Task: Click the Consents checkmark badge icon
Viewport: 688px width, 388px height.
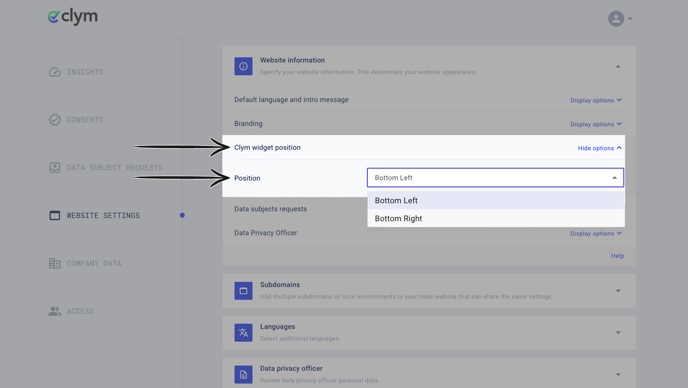Action: point(54,119)
